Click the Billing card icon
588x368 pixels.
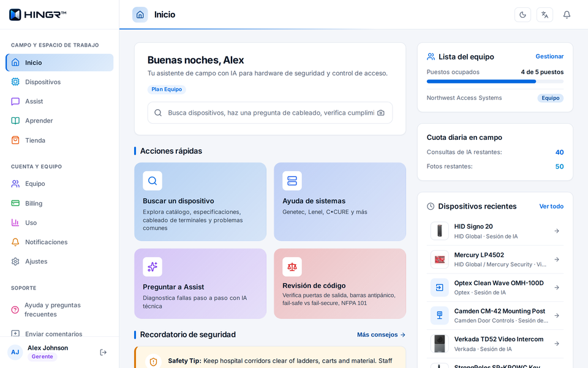(x=15, y=203)
